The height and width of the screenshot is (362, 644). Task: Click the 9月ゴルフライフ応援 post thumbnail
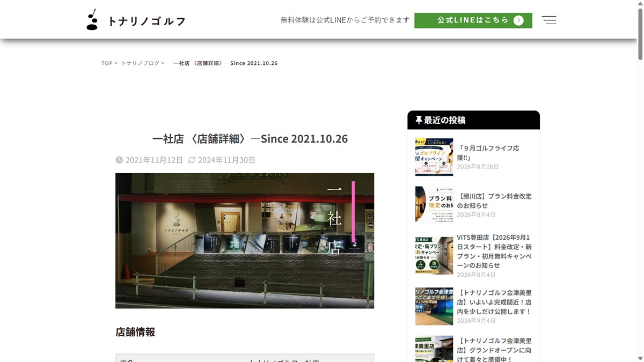(x=434, y=157)
